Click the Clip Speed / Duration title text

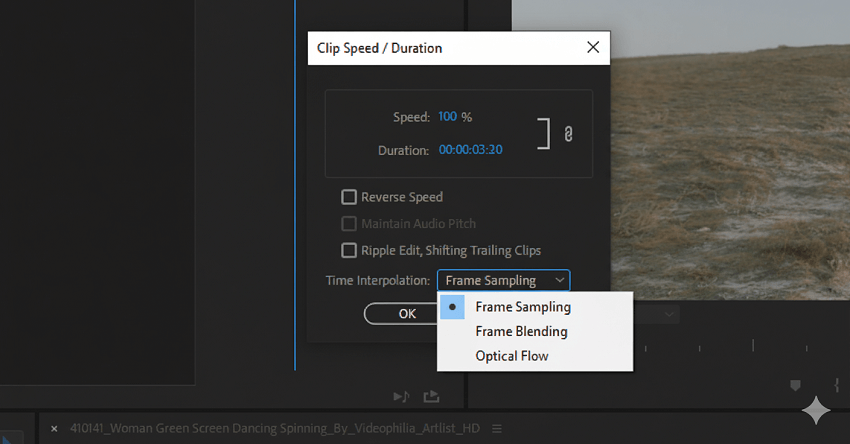pos(379,48)
